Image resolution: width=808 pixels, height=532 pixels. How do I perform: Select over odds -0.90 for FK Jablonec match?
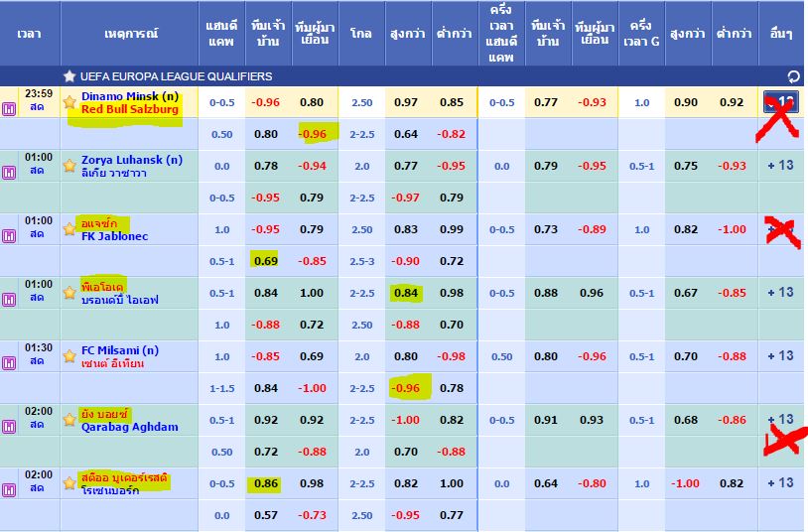(406, 261)
